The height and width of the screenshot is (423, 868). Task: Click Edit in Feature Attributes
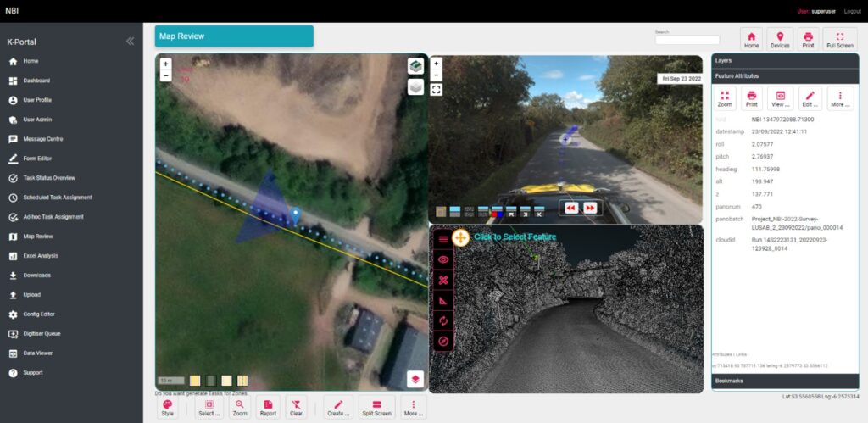(x=810, y=99)
